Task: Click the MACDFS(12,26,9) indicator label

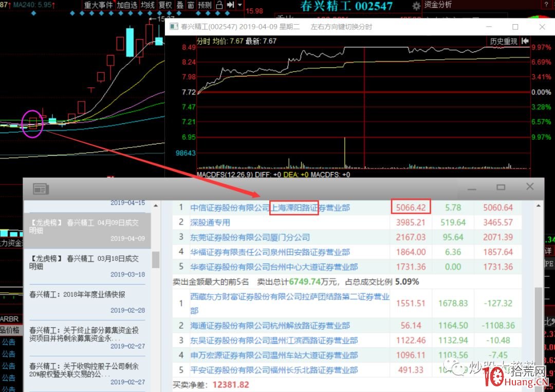Action: click(225, 174)
